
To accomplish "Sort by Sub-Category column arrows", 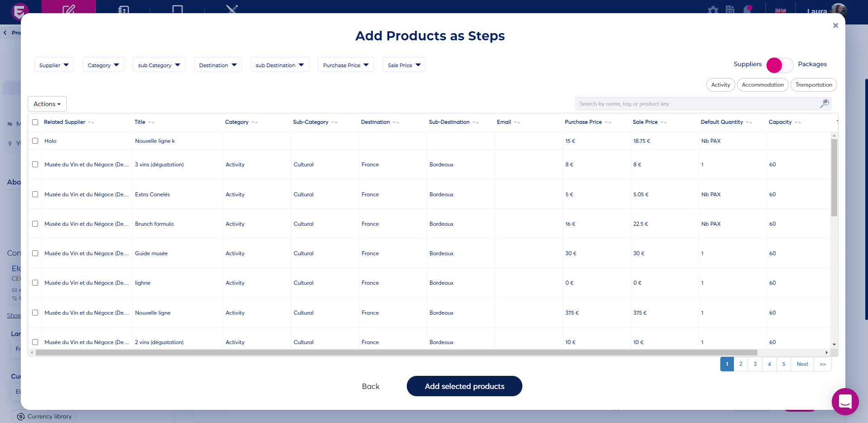I will 334,122.
